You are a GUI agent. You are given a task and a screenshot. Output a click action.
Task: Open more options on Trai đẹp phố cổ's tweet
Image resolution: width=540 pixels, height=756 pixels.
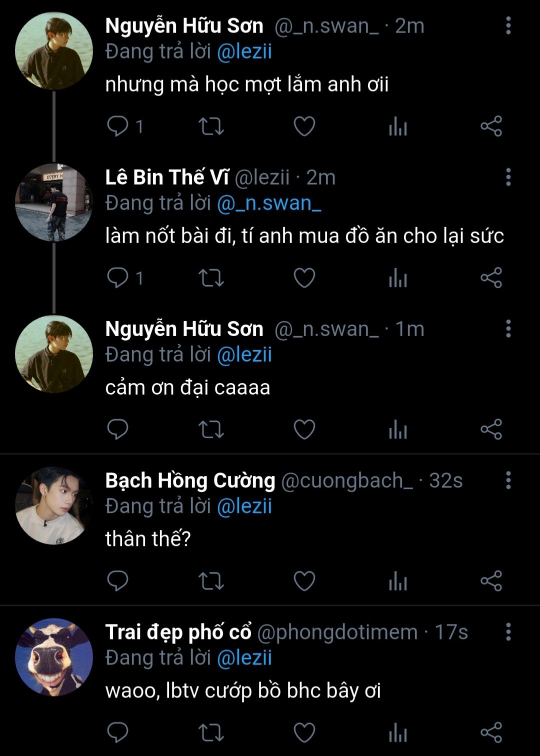[508, 632]
